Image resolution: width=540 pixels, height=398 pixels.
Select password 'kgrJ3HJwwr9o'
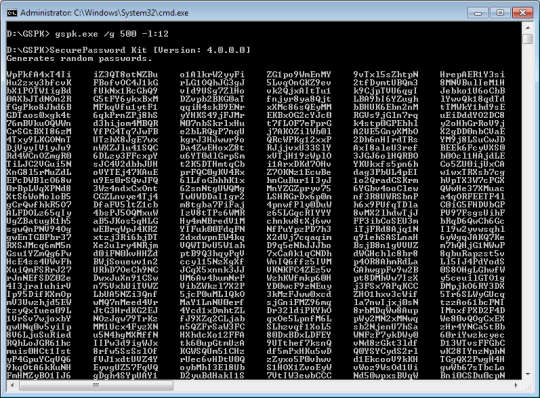(x=212, y=139)
